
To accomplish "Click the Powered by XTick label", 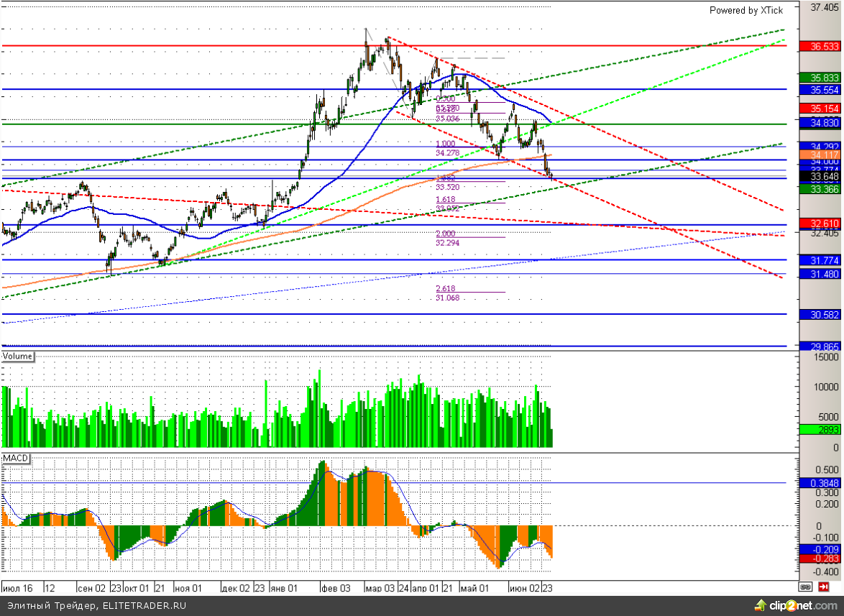I will [746, 10].
